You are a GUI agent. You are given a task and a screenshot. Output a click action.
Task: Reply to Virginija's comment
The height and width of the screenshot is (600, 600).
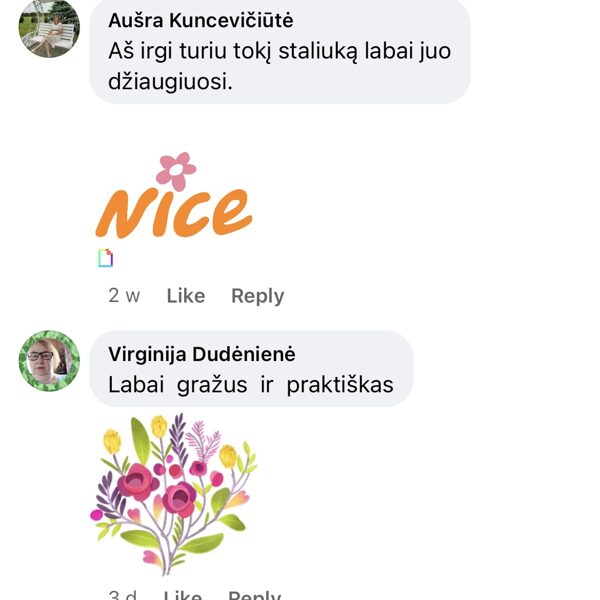254,595
